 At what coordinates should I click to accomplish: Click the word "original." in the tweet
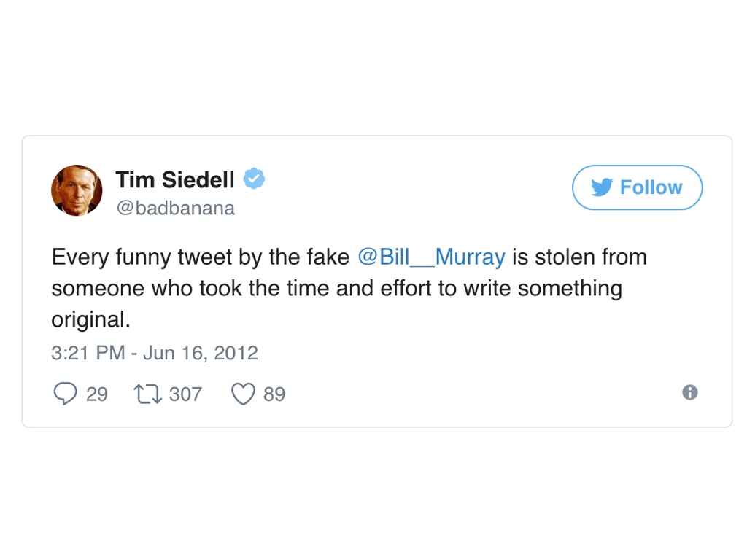(90, 320)
